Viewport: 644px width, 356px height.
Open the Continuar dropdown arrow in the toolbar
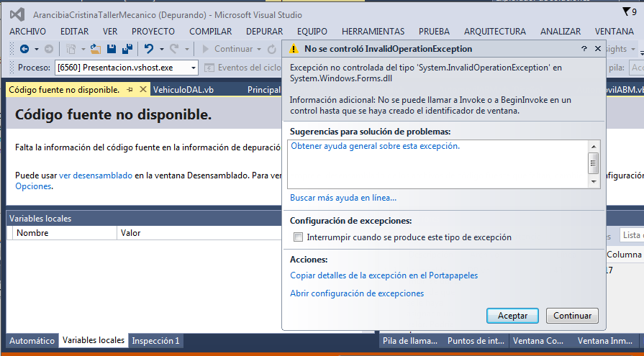pyautogui.click(x=259, y=50)
